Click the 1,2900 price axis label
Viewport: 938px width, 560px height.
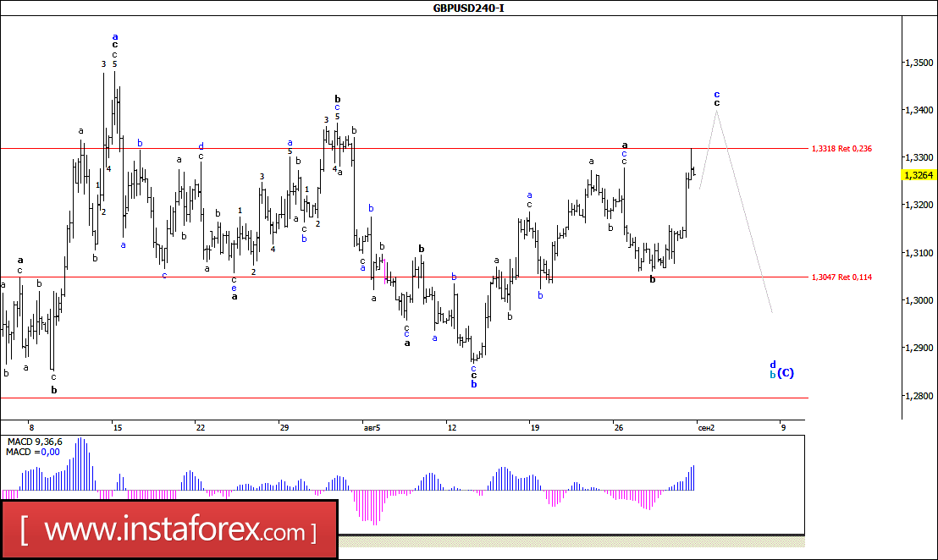tap(919, 348)
